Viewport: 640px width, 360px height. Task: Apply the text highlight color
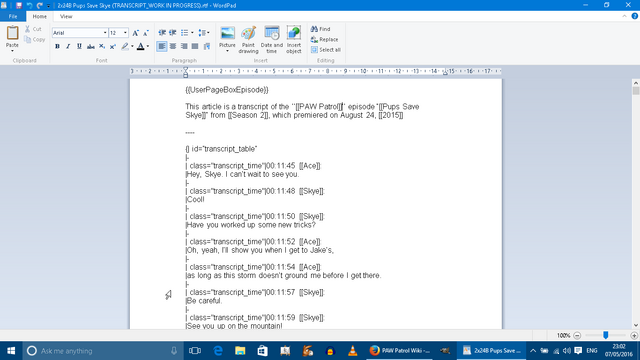(125, 47)
